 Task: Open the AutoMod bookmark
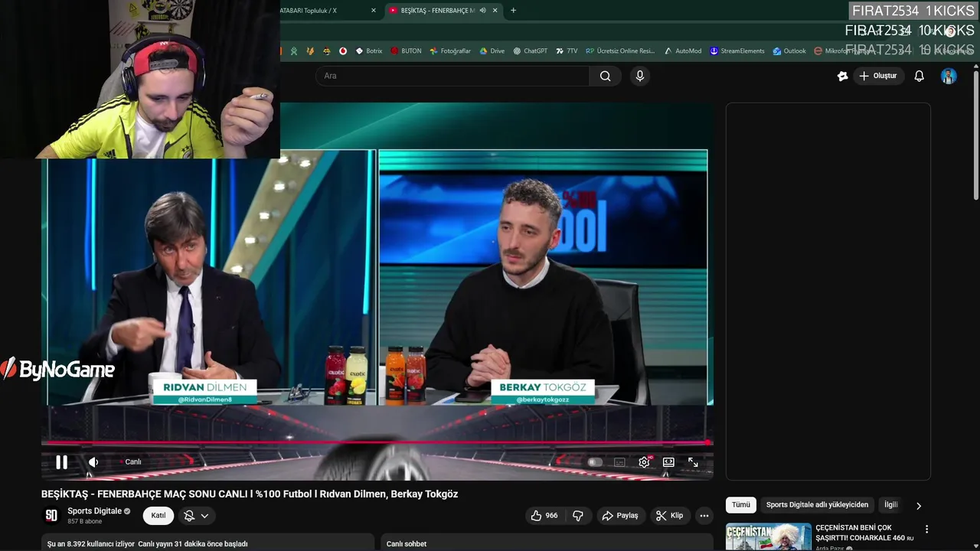682,51
